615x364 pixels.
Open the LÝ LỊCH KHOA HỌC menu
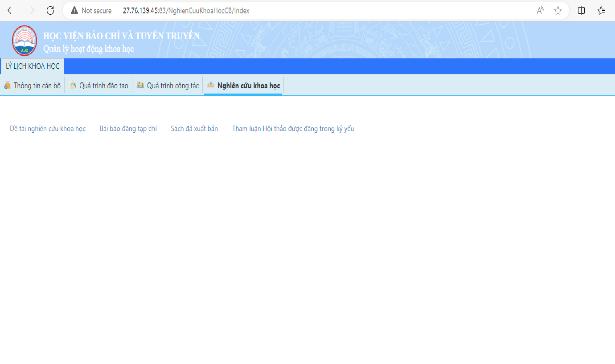(33, 66)
